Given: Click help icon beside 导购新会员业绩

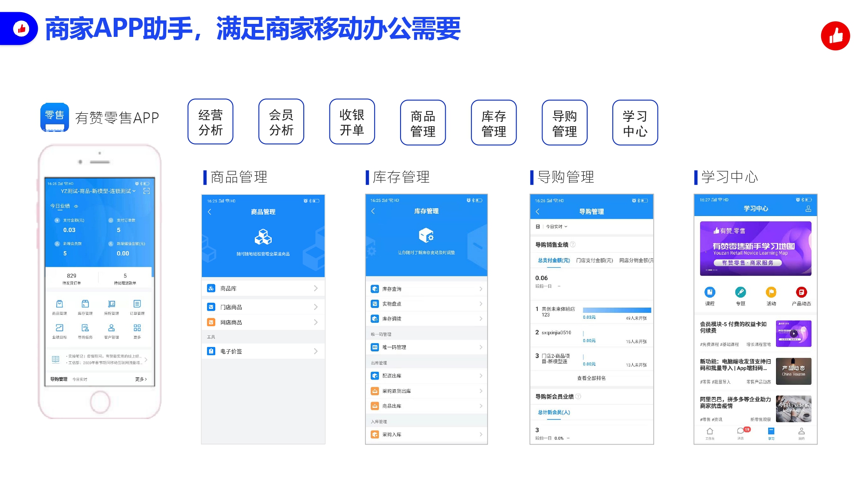Looking at the screenshot, I should 578,396.
